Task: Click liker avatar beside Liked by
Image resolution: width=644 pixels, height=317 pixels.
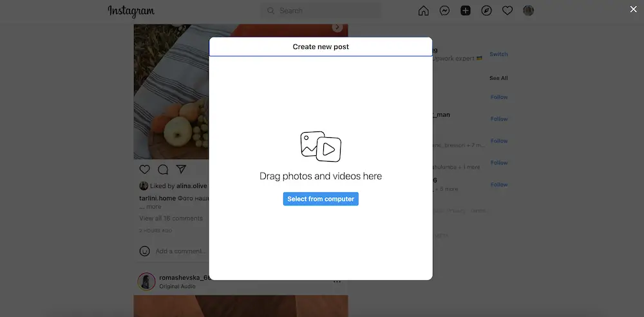Action: [x=144, y=186]
